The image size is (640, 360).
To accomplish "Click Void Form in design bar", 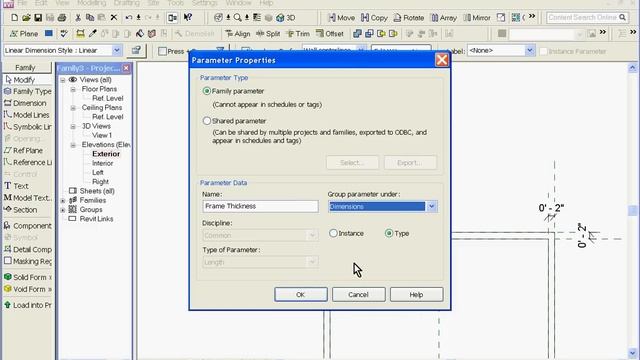I will click(x=27, y=289).
